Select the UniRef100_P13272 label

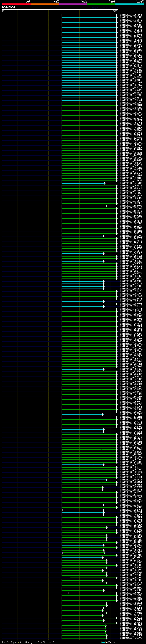131,291
